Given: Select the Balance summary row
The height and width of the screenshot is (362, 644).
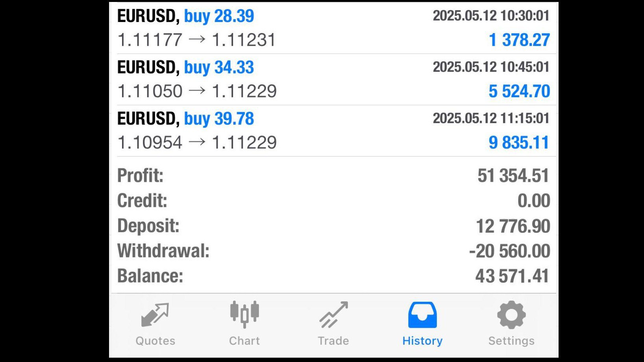Looking at the screenshot, I should [x=333, y=276].
